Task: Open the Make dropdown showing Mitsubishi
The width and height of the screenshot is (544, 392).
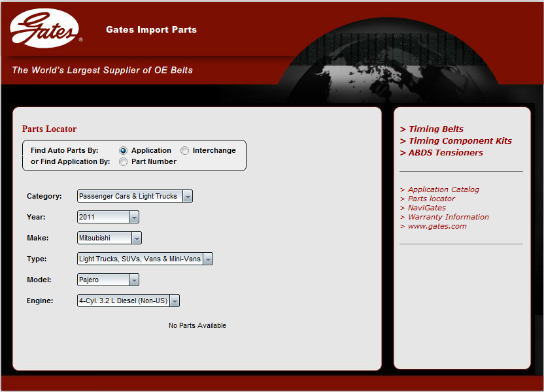Action: pos(109,238)
